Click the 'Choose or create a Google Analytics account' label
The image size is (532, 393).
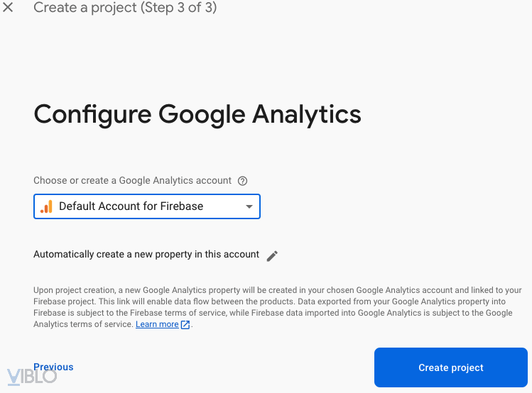(x=133, y=181)
